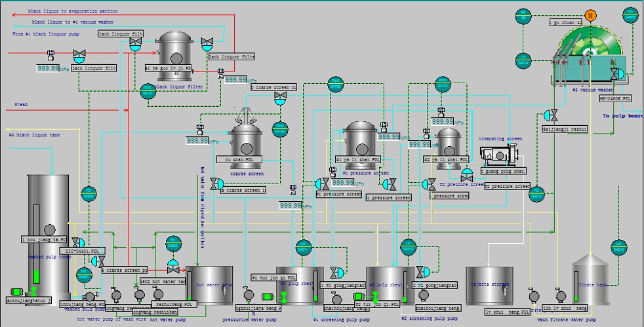This screenshot has width=644, height=327.
Task: Click the washed pulp tower agitator motor
Action: pyautogui.click(x=18, y=292)
